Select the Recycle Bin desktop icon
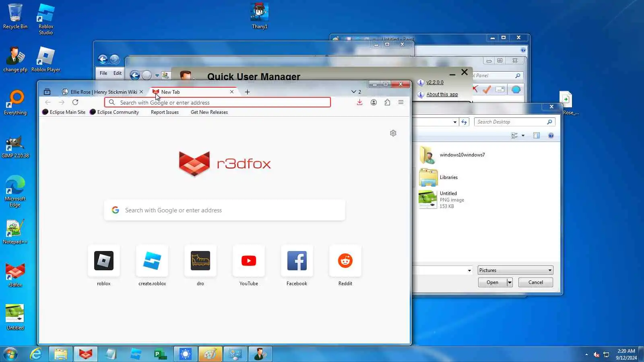This screenshot has height=362, width=644. pos(15,16)
